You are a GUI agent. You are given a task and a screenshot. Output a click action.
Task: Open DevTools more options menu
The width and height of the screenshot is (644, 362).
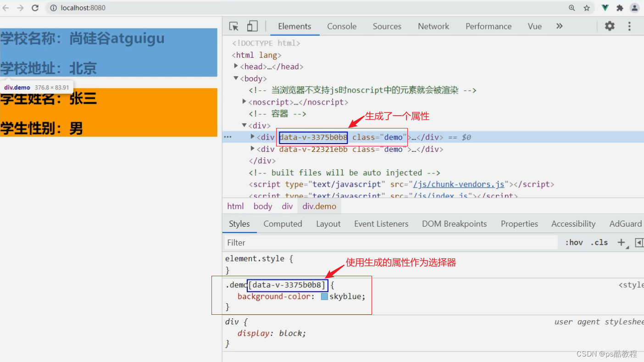629,26
